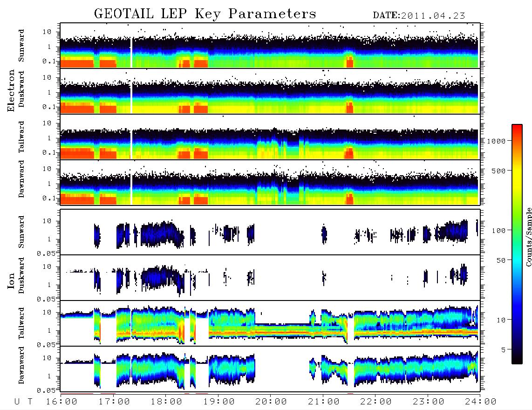Click the "0.05" tick of Ion Dawnward panel
The height and width of the screenshot is (410, 532).
[x=46, y=390]
